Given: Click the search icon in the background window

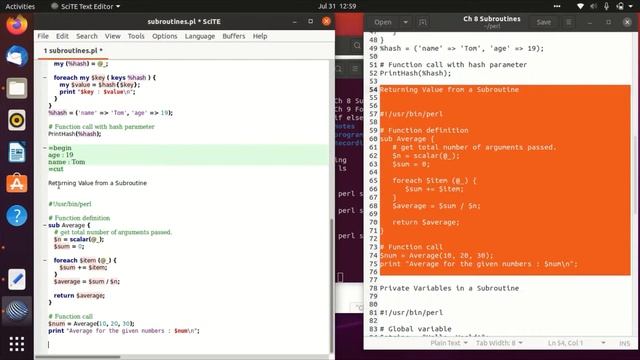Looking at the screenshot, I should 357,45.
